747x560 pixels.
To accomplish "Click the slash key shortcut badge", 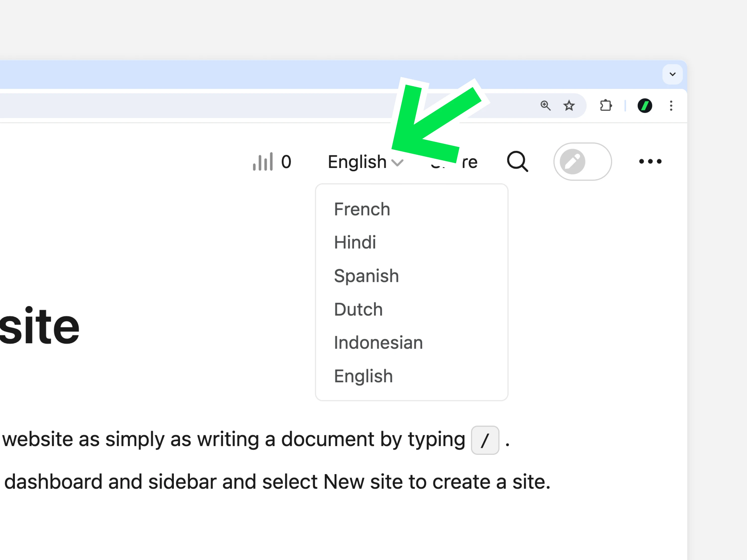I will coord(485,440).
